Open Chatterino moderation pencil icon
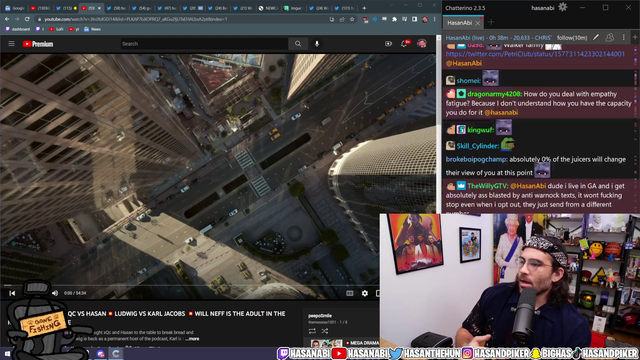 coord(596,37)
